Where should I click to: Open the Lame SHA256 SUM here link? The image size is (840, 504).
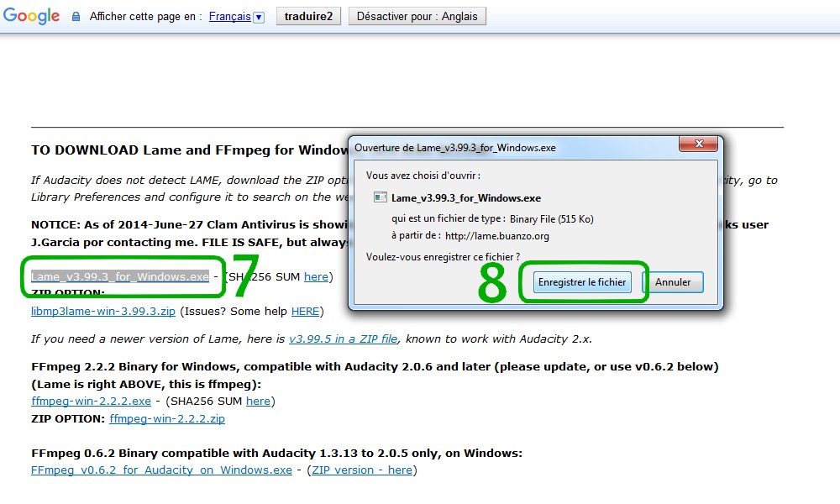[316, 276]
